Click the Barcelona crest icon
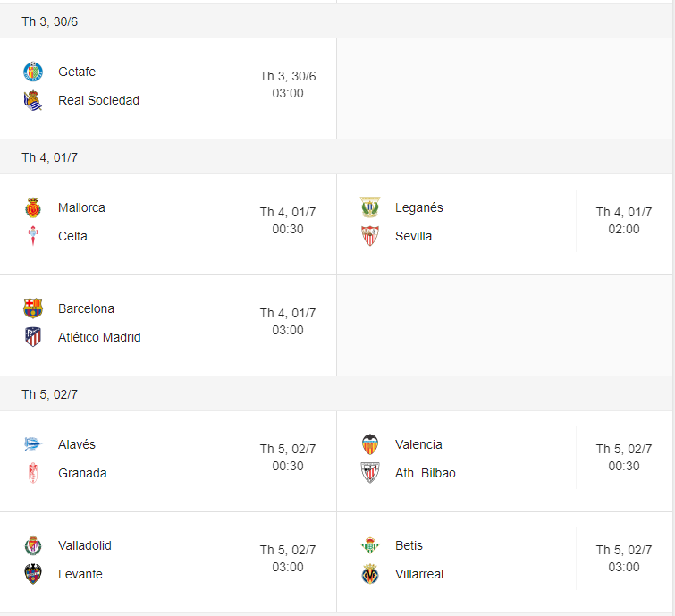Image resolution: width=675 pixels, height=616 pixels. point(33,308)
